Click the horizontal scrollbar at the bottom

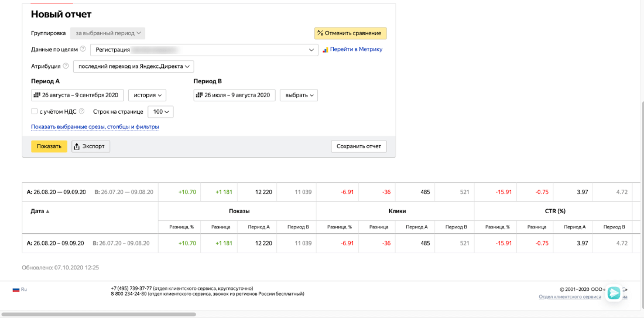(x=98, y=314)
